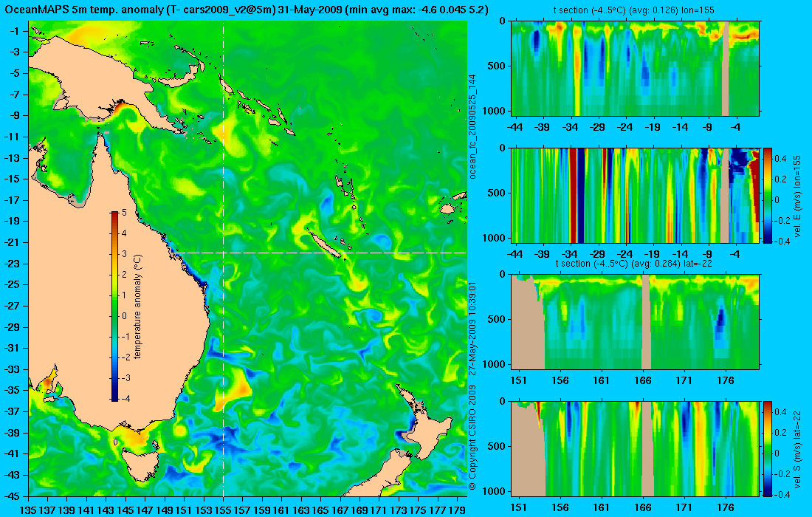Click the '500' depth label of the top section
The width and height of the screenshot is (812, 517).
[498, 66]
